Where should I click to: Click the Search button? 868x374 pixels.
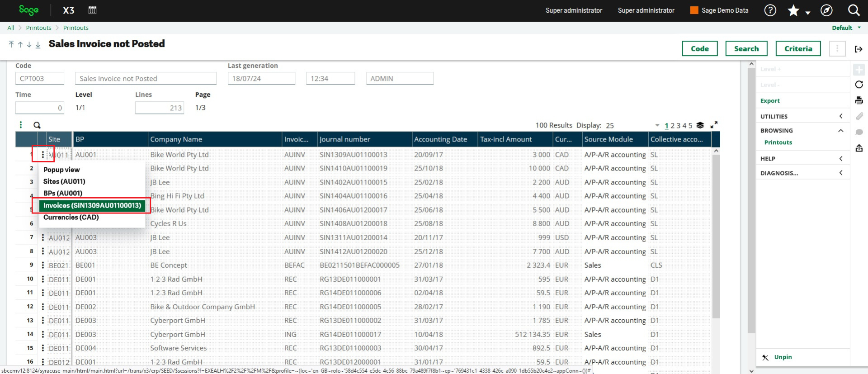pyautogui.click(x=746, y=48)
